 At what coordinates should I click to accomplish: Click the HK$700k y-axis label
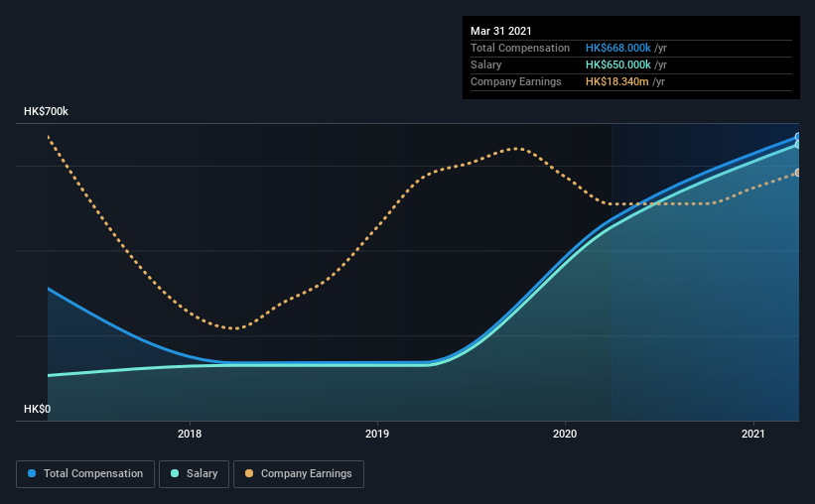click(46, 111)
